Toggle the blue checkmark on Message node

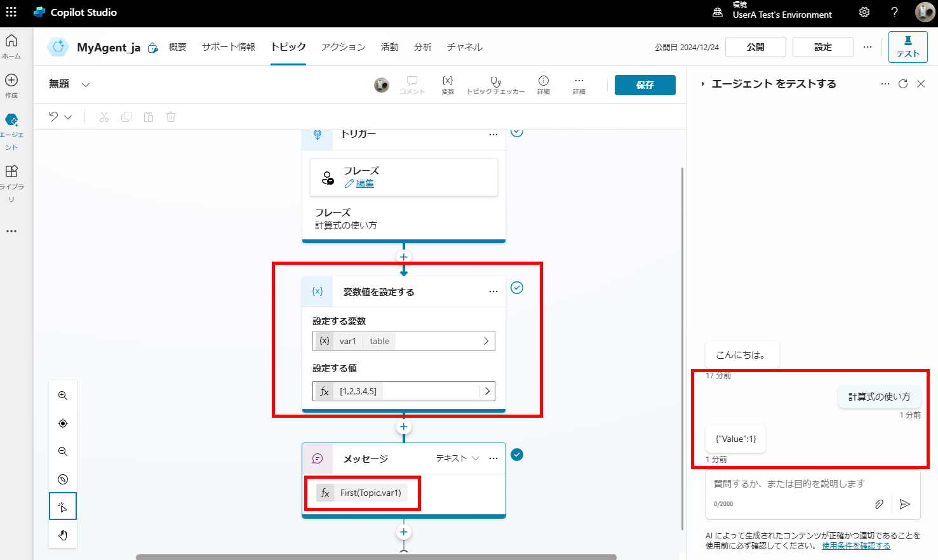[x=517, y=455]
